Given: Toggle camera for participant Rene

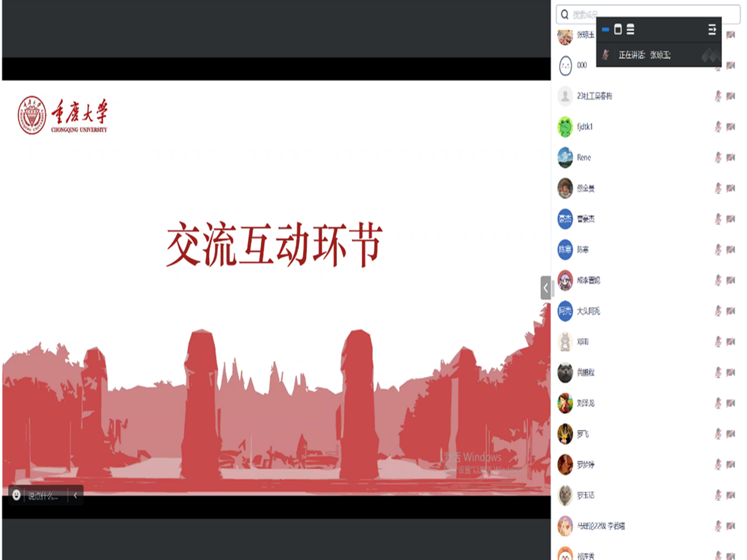Looking at the screenshot, I should coord(730,157).
